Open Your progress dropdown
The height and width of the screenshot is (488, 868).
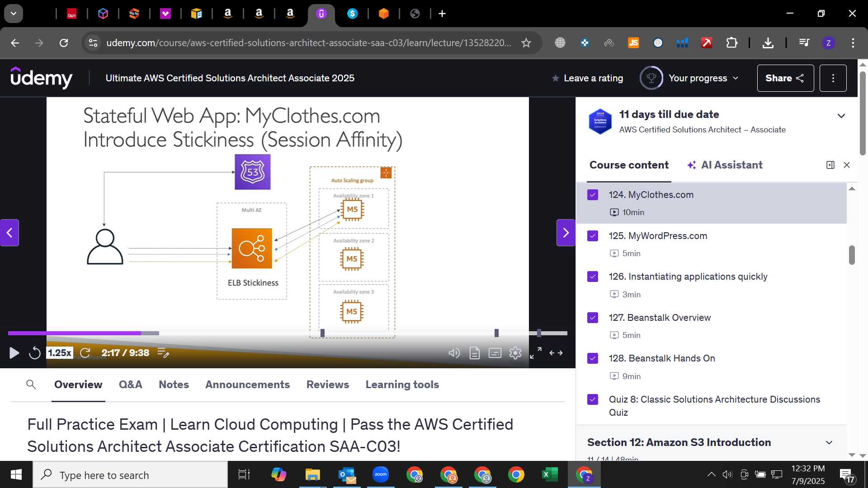pos(689,78)
